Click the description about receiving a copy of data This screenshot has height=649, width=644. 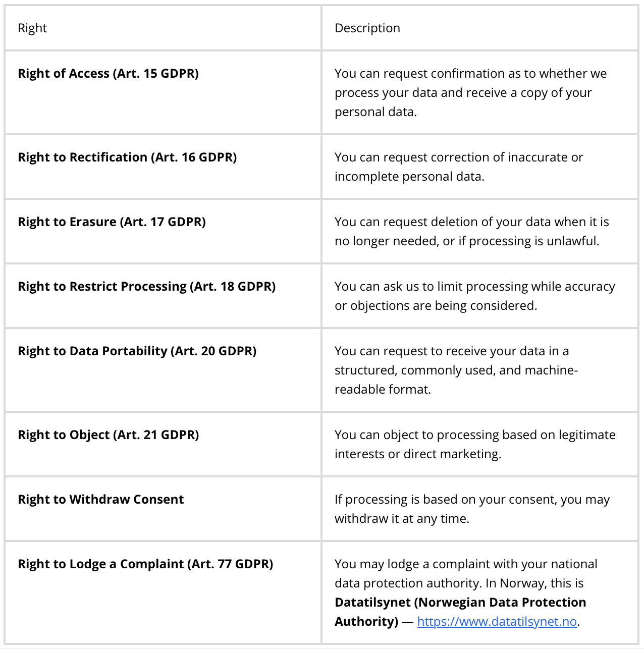[x=470, y=93]
